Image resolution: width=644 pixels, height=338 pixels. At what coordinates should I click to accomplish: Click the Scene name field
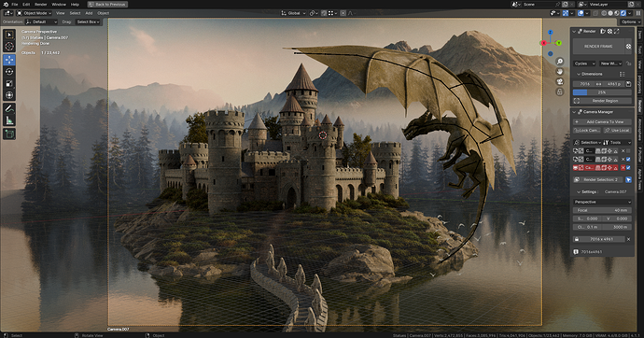539,4
